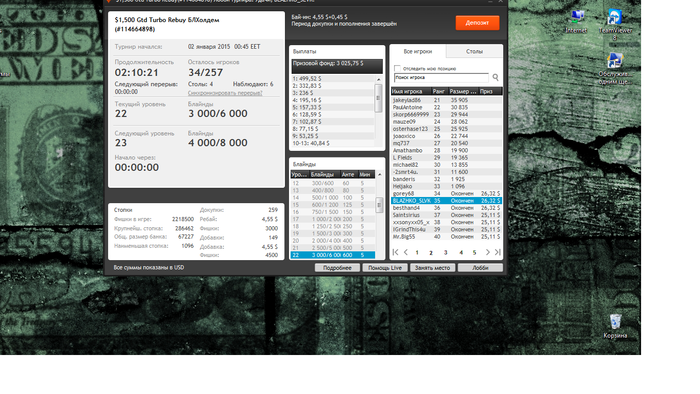Screen dimensions: 700x394
Task: Open players list page 5
Action: [475, 253]
